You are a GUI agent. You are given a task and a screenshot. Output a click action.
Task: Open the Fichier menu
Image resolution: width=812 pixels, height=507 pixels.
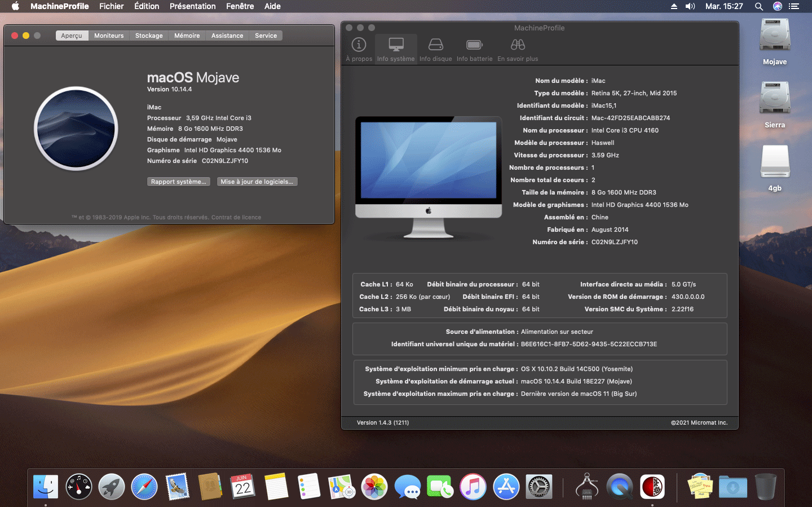point(111,6)
